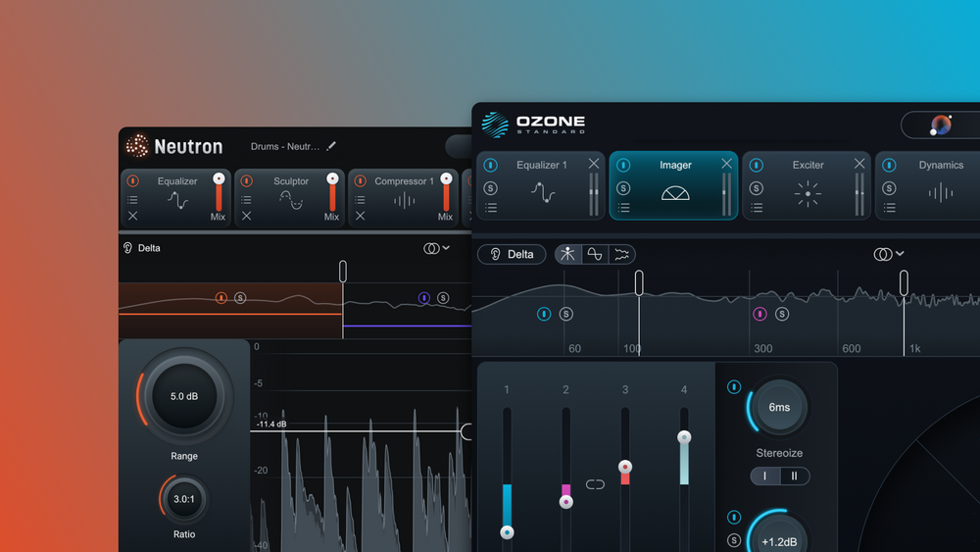The image size is (980, 552).
Task: Toggle power on Neutron Sculptor module
Action: tap(246, 180)
